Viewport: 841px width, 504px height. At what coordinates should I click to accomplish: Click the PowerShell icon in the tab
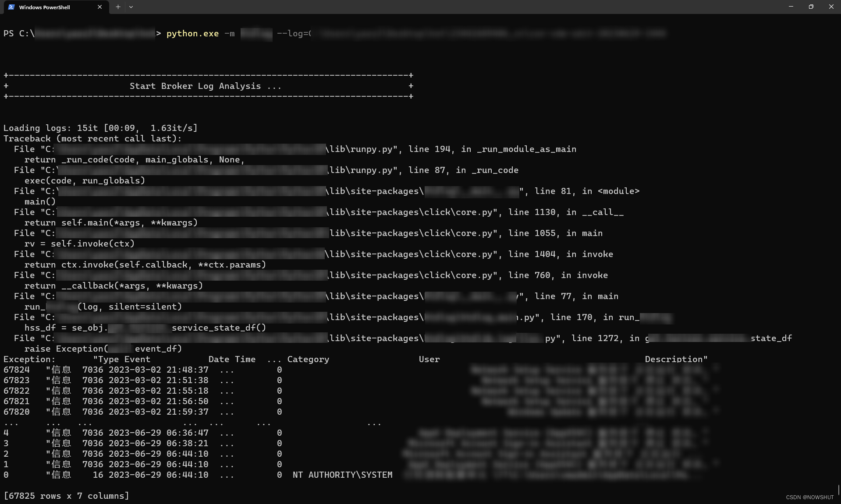[11, 7]
